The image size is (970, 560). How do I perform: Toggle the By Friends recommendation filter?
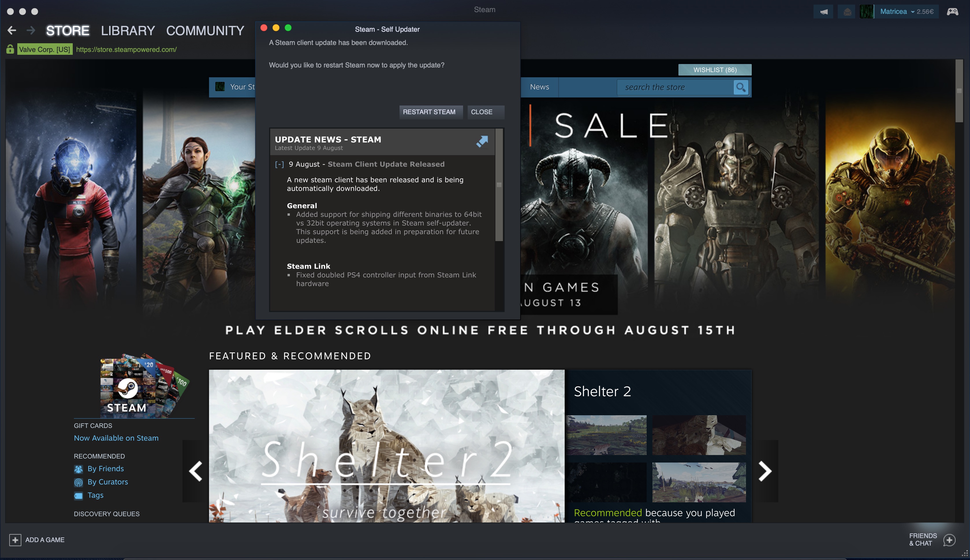click(105, 468)
